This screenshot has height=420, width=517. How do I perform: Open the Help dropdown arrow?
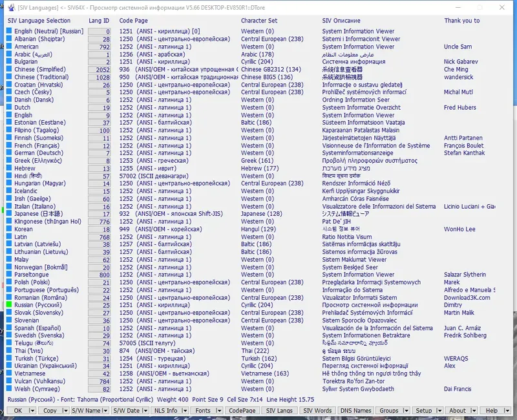(x=505, y=411)
